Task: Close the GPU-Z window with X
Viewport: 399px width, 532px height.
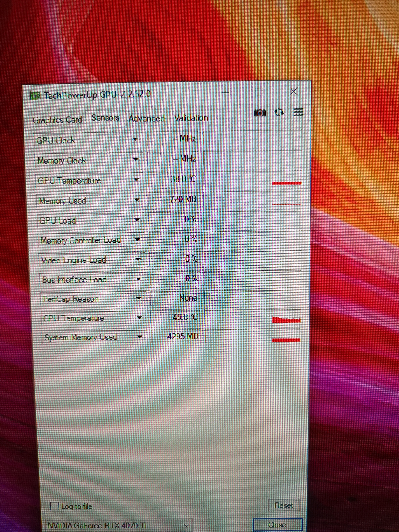Action: [x=293, y=92]
